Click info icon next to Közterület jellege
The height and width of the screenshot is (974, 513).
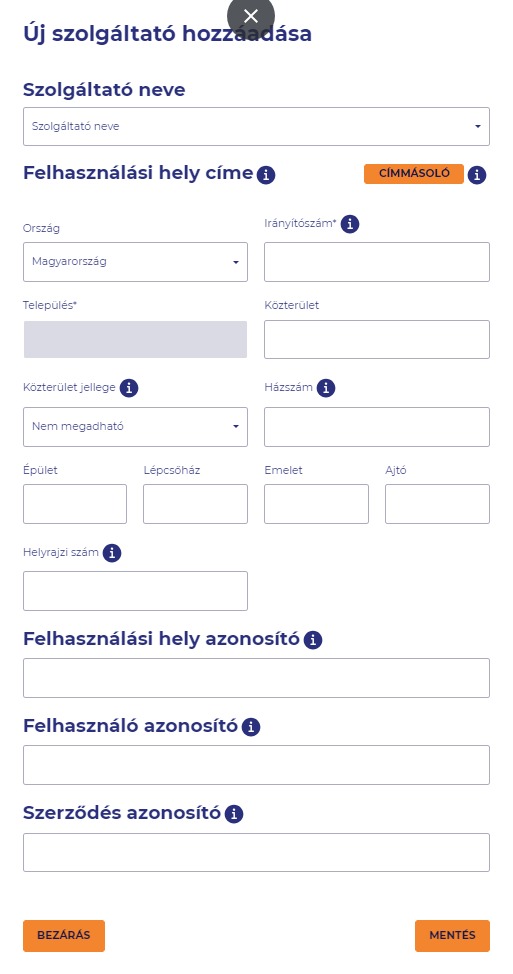(x=129, y=388)
